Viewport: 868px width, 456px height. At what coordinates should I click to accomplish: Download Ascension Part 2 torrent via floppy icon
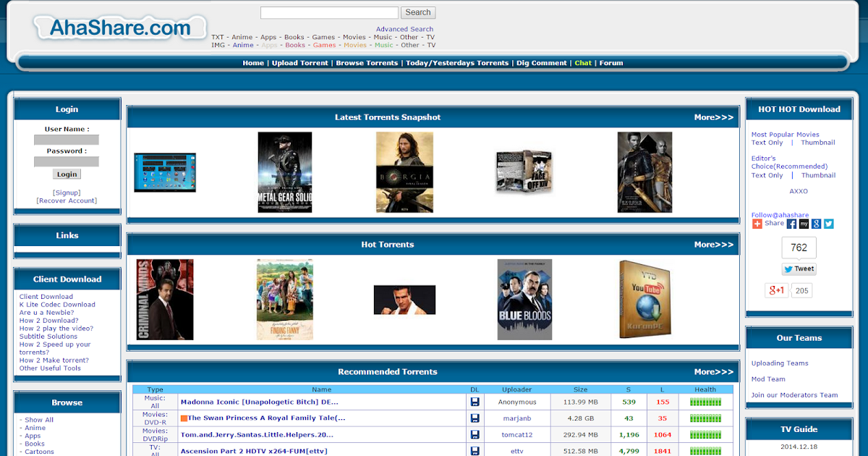pos(475,451)
